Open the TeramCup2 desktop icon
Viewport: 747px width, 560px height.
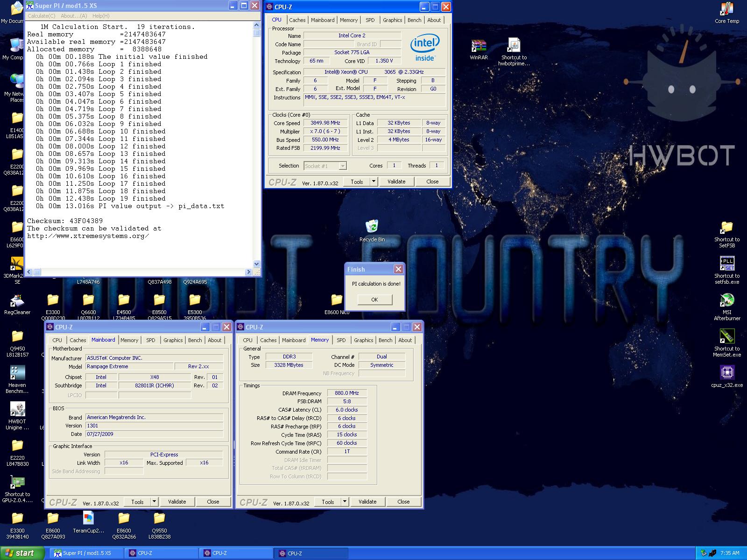88,518
